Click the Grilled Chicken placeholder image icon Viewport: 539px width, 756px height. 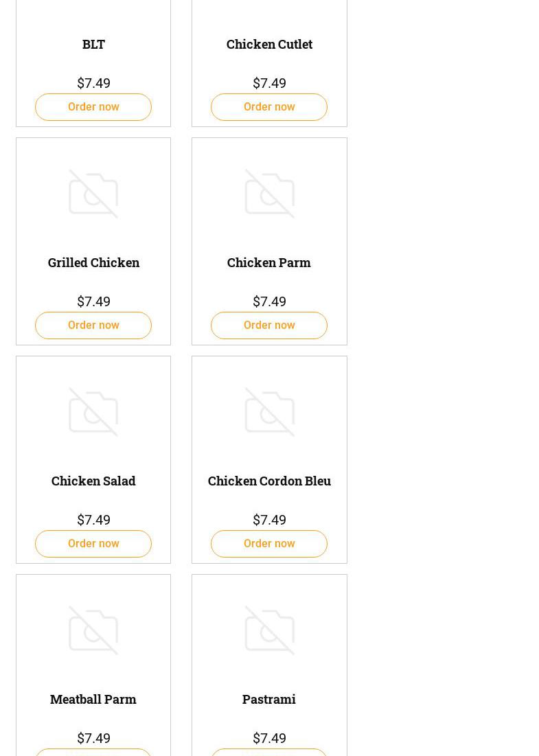click(93, 194)
